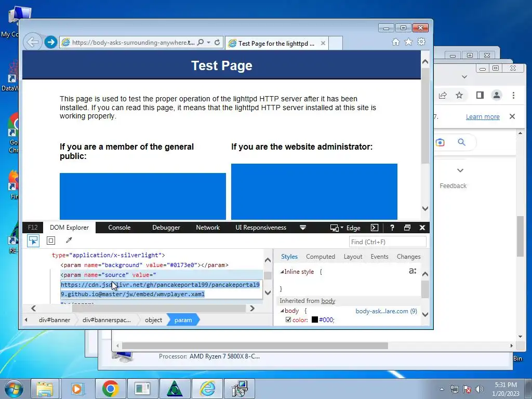Switch to the Debugger tab
Viewport: 532px width, 399px height.
(166, 228)
